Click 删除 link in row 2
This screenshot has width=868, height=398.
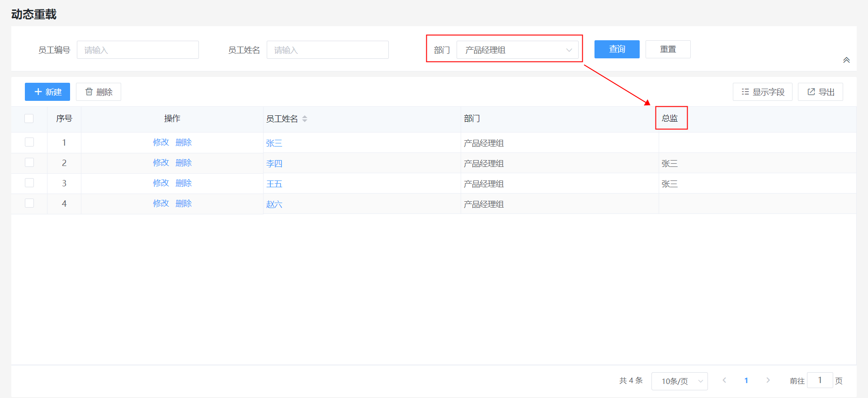pos(184,163)
